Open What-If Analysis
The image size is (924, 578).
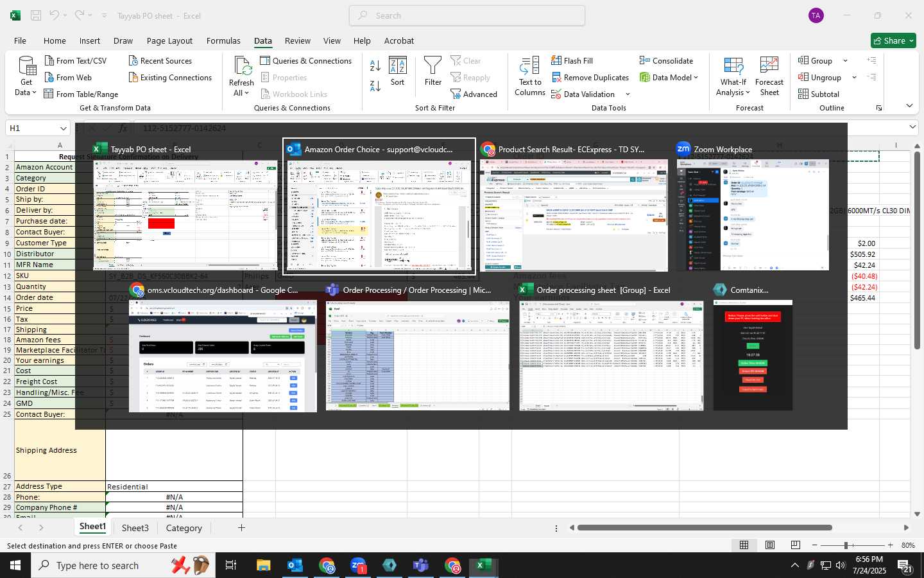pyautogui.click(x=733, y=76)
